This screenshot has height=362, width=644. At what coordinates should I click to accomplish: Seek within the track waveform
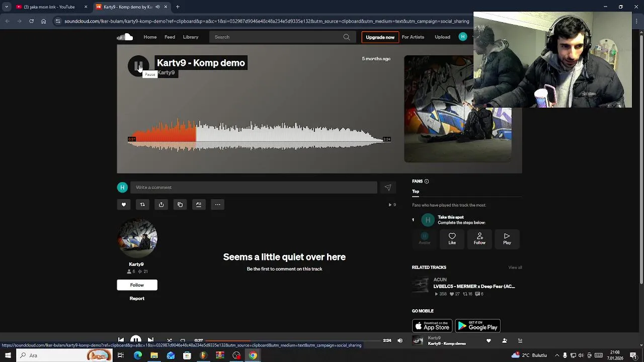coord(259,136)
